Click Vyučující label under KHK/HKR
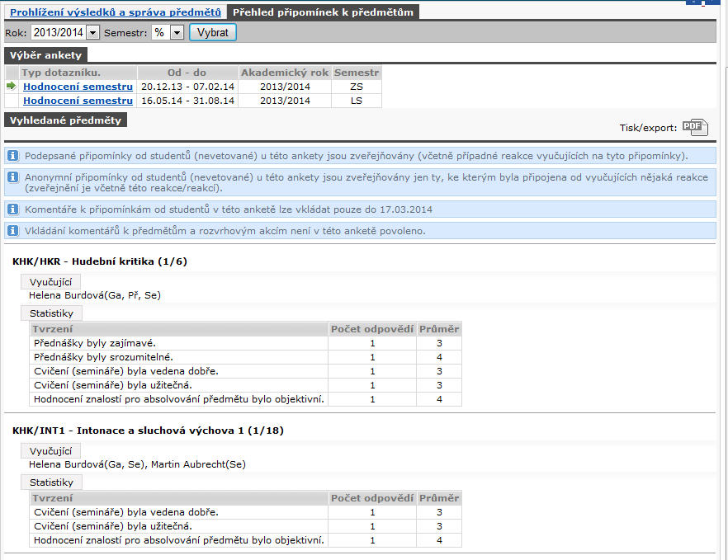Viewport: 728px width, 560px height. 50,282
